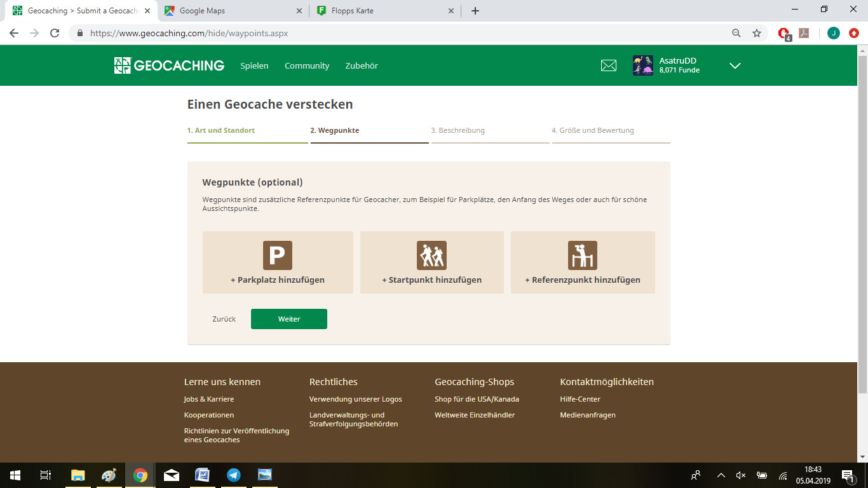
Task: Open Jobs & Karriere footer link
Action: tap(209, 399)
